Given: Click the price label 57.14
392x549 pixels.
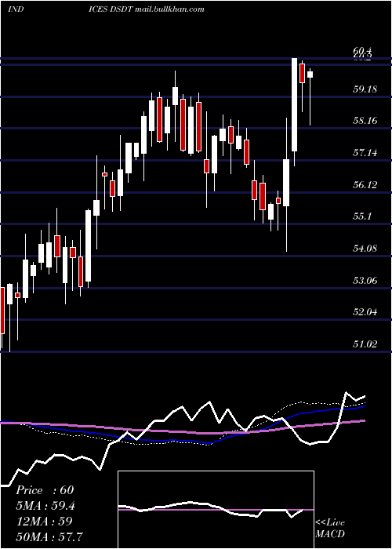Looking at the screenshot, I should tap(365, 153).
